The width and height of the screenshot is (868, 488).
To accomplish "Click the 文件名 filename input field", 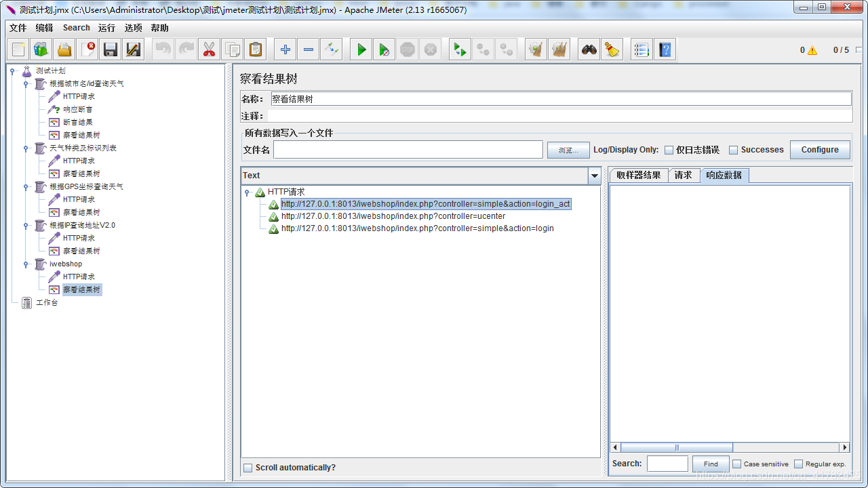I will (x=408, y=150).
